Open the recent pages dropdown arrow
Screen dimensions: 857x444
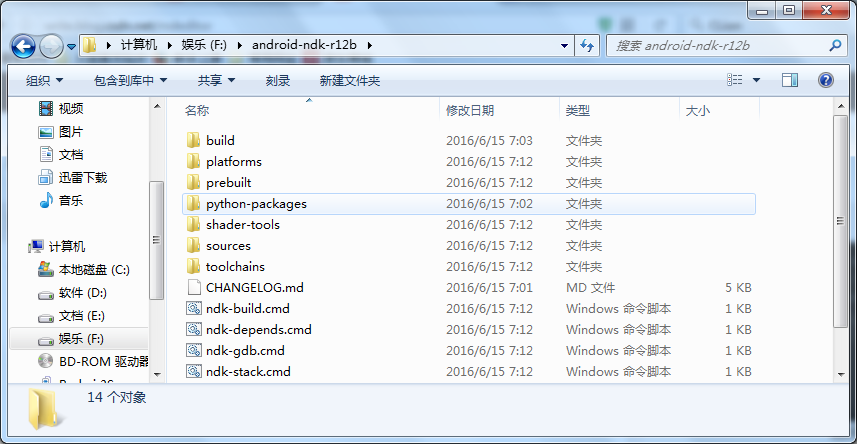click(71, 47)
